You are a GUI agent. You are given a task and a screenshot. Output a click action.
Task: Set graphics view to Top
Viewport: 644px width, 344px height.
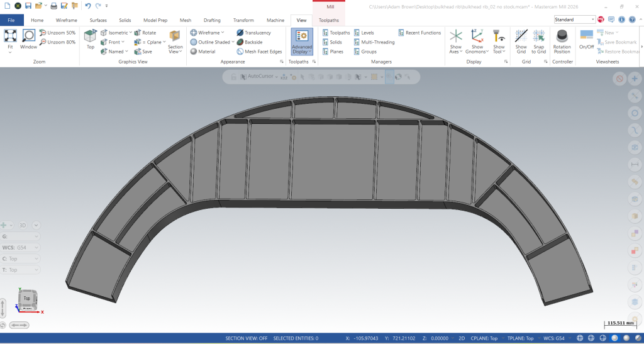(91, 40)
